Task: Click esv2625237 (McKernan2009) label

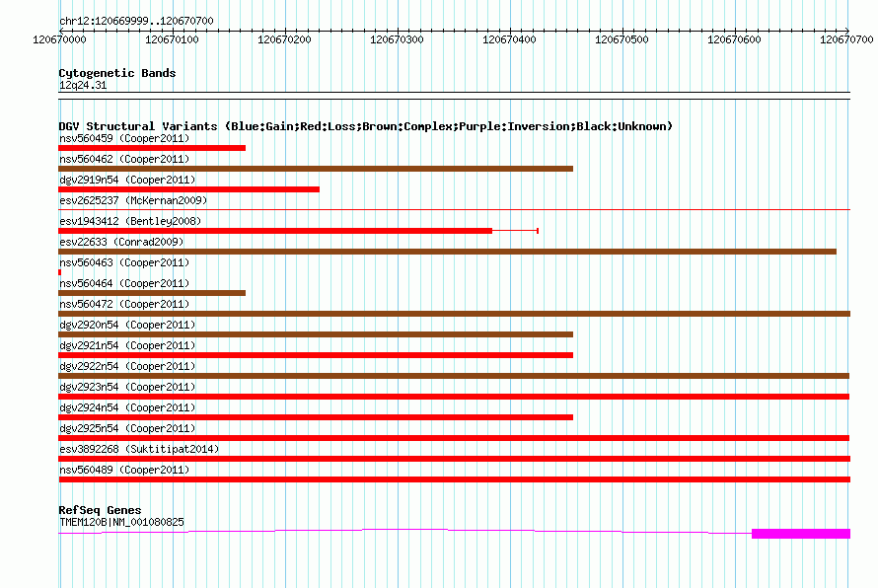Action: point(133,200)
